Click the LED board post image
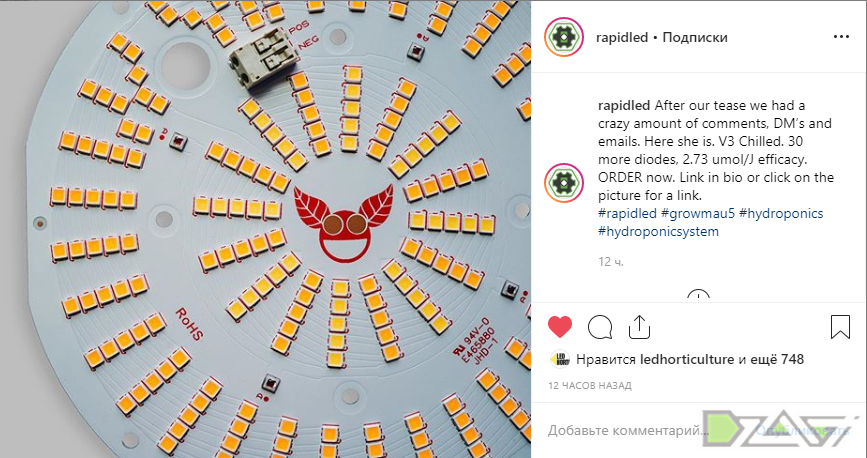The width and height of the screenshot is (867, 458). (265, 229)
